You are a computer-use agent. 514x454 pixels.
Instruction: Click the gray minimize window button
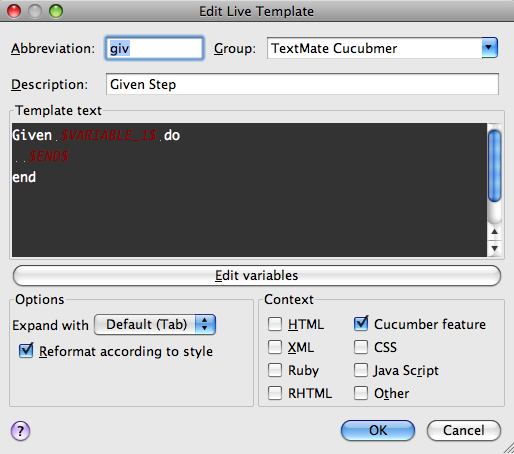point(35,11)
